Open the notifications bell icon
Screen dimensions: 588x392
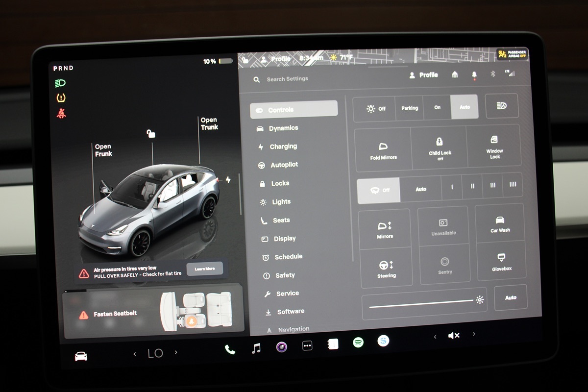tap(474, 74)
